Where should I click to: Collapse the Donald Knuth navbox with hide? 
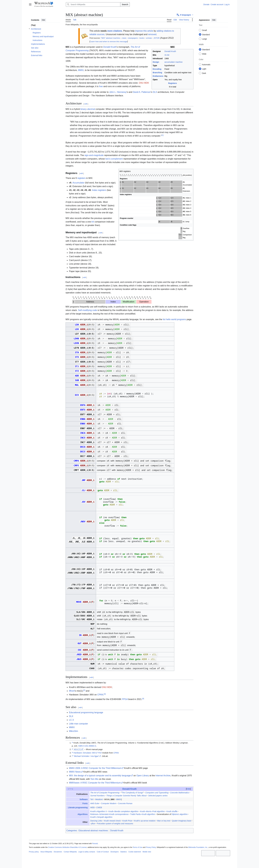pos(188,789)
